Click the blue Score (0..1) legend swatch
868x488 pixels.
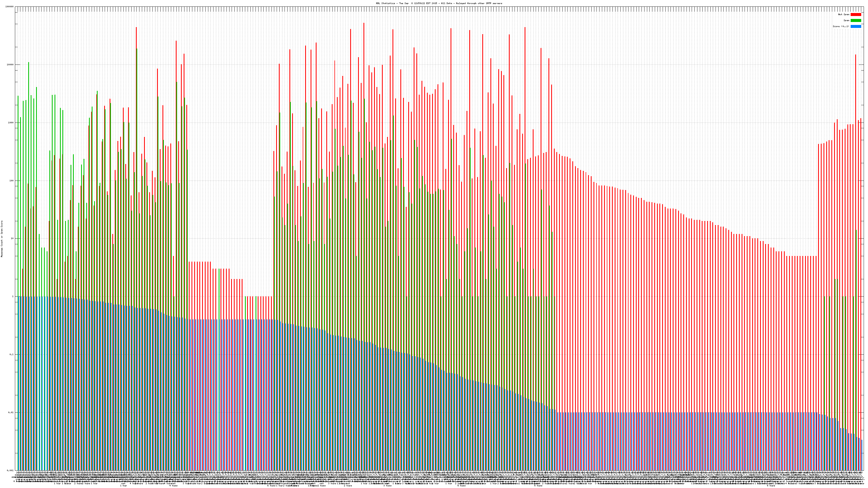click(856, 26)
